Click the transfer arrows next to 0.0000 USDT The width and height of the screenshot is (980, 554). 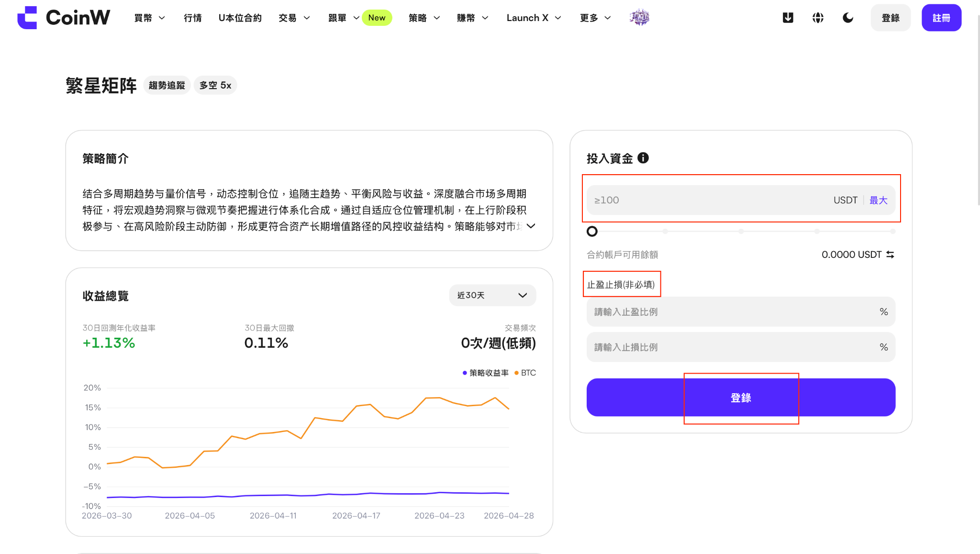(890, 255)
